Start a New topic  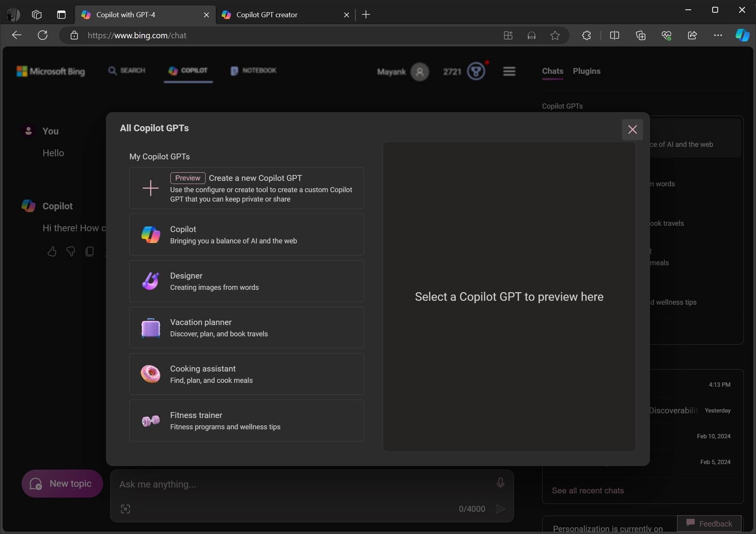[62, 484]
